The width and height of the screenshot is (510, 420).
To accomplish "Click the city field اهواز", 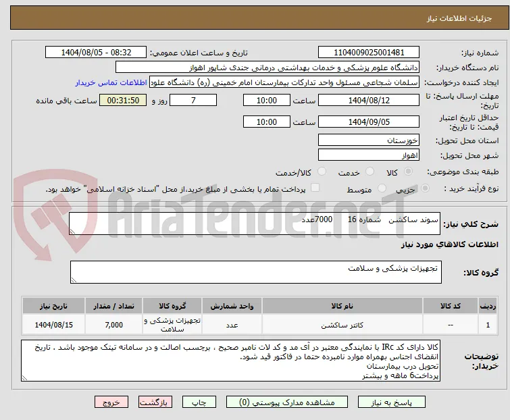I will click(369, 155).
